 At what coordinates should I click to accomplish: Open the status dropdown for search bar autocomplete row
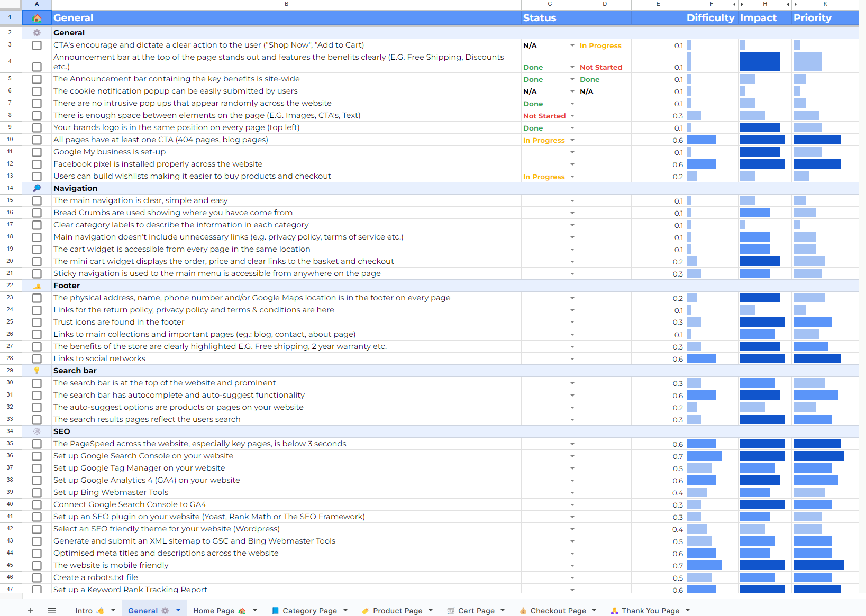[572, 396]
